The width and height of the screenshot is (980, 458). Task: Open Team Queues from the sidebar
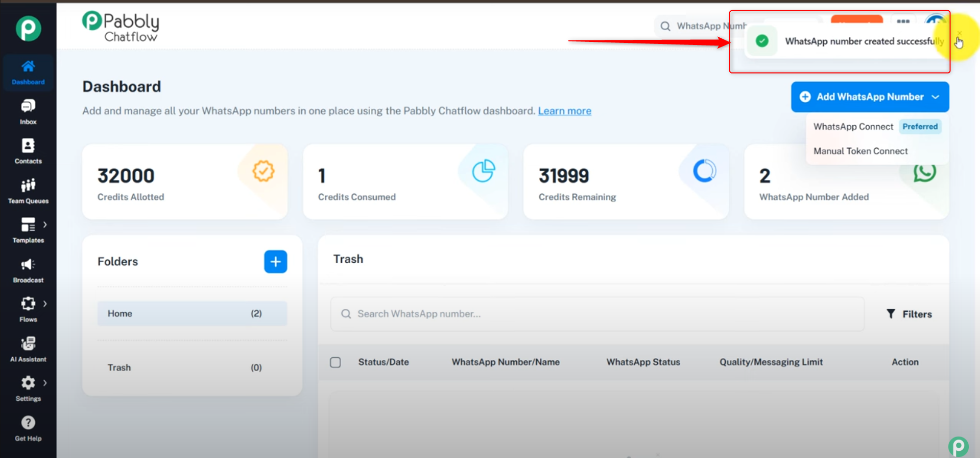click(x=28, y=191)
